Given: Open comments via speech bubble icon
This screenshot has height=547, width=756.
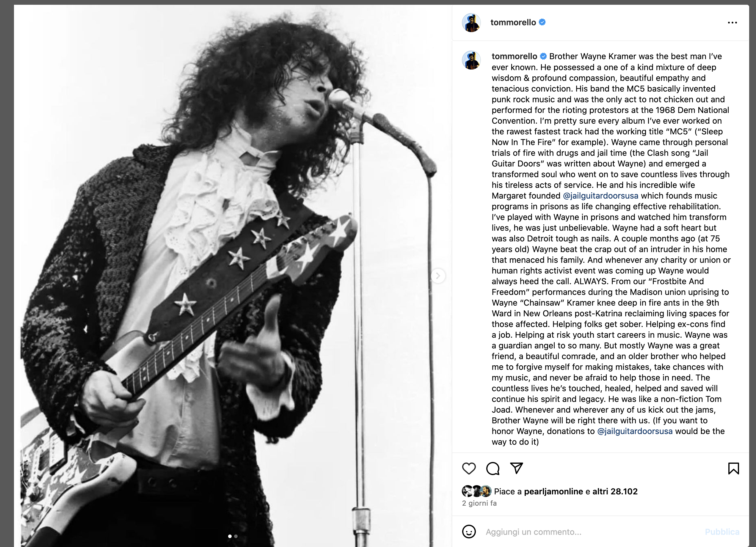Looking at the screenshot, I should (493, 469).
